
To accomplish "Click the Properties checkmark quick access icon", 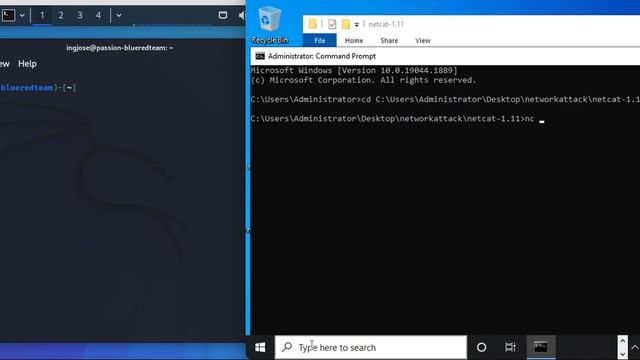I will click(x=332, y=24).
